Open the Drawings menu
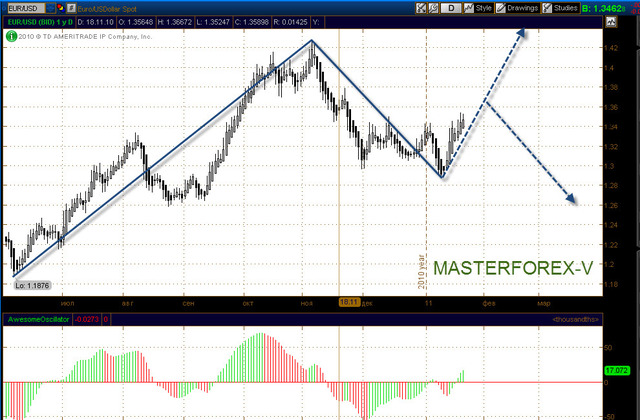This screenshot has height=420, width=640. point(517,8)
